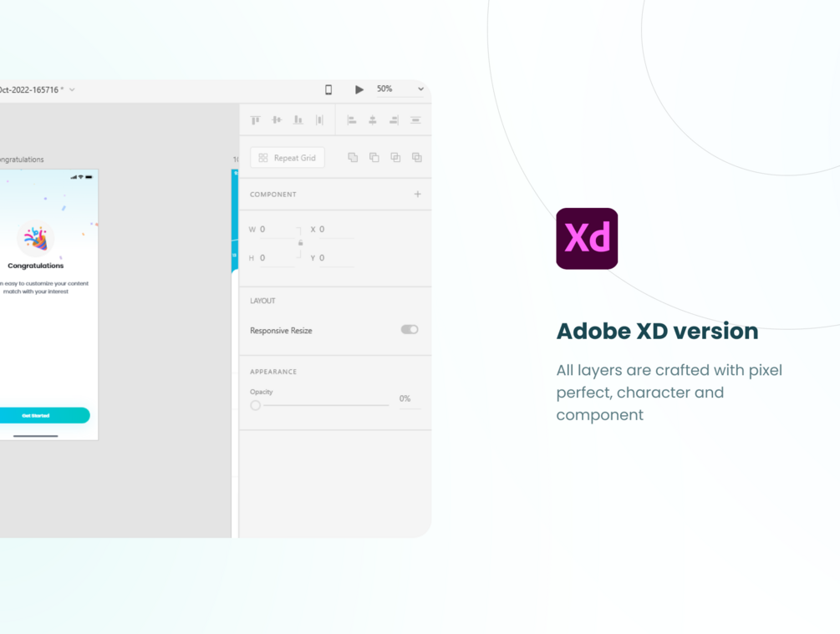Distribute objects vertically
Image resolution: width=840 pixels, height=634 pixels.
coord(415,120)
